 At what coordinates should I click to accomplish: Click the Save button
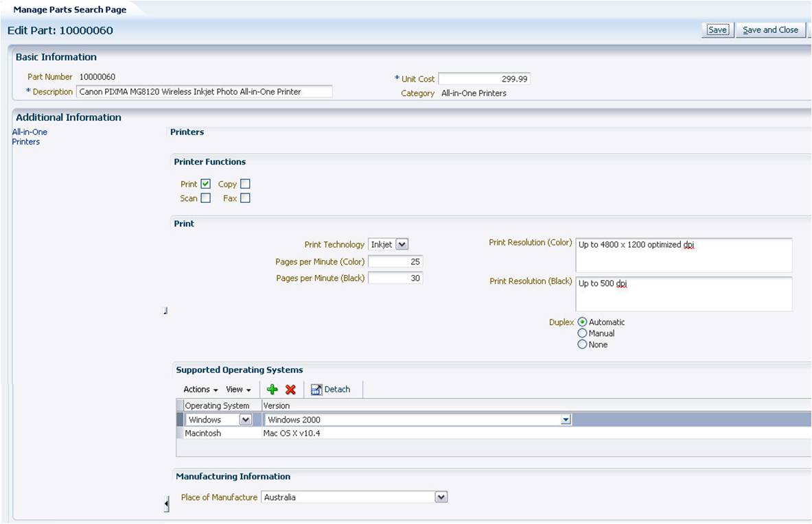pyautogui.click(x=718, y=30)
